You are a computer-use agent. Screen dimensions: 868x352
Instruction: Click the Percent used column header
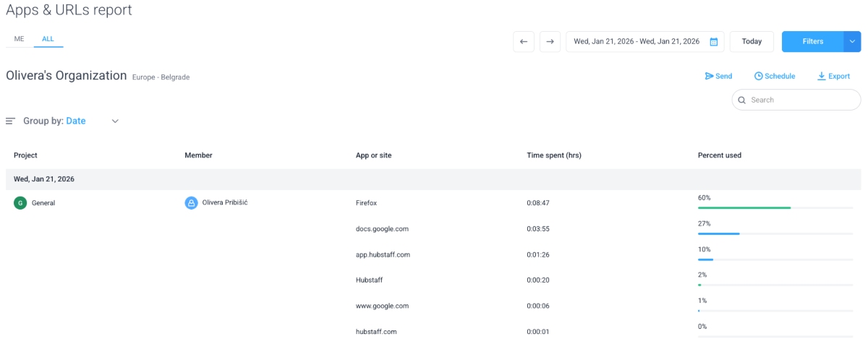pos(720,155)
